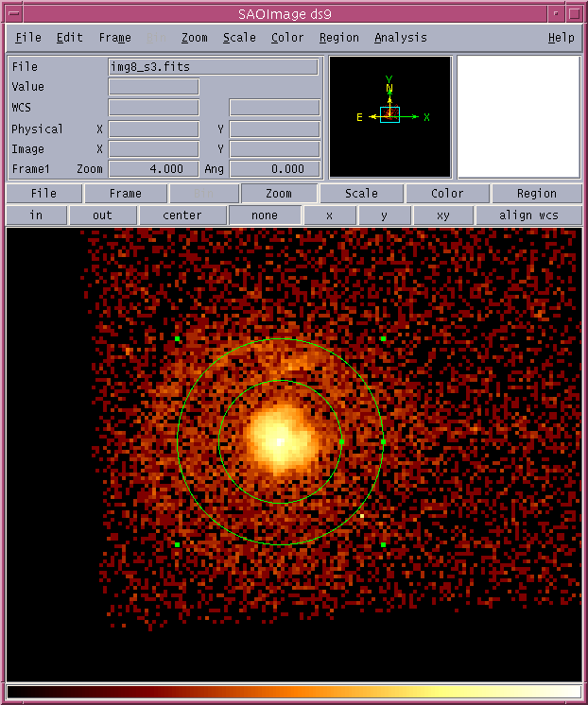
Task: Click the colorbar below the image
Action: (x=294, y=692)
